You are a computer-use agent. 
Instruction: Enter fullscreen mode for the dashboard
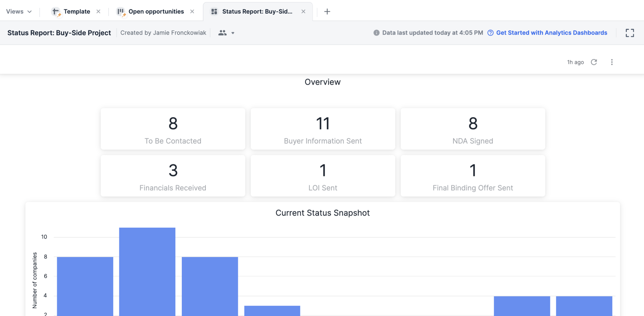[x=630, y=32]
